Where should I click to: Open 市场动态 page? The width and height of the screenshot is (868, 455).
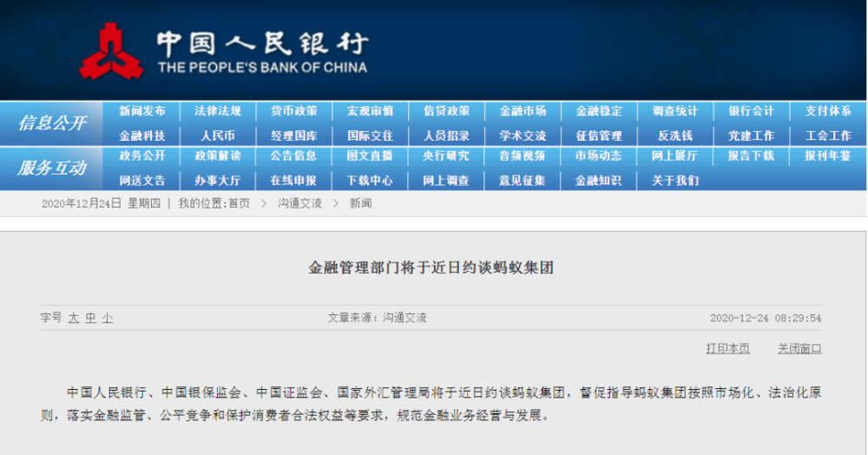[599, 156]
